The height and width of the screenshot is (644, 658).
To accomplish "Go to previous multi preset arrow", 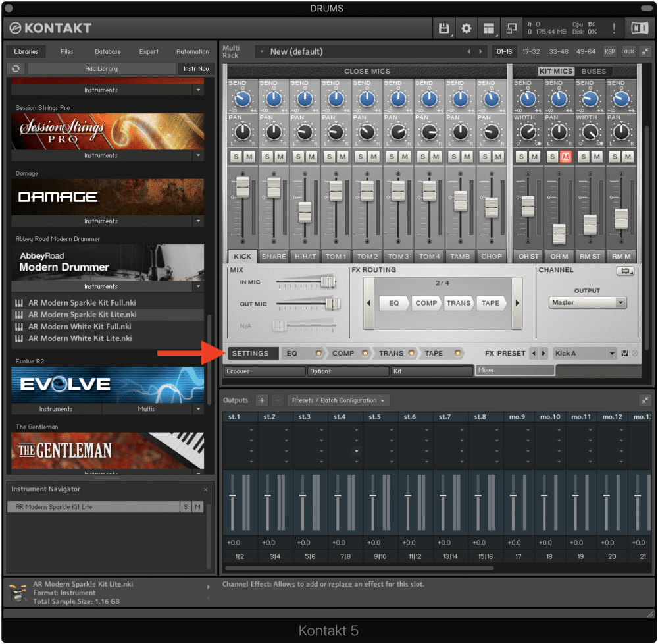I will pyautogui.click(x=468, y=51).
